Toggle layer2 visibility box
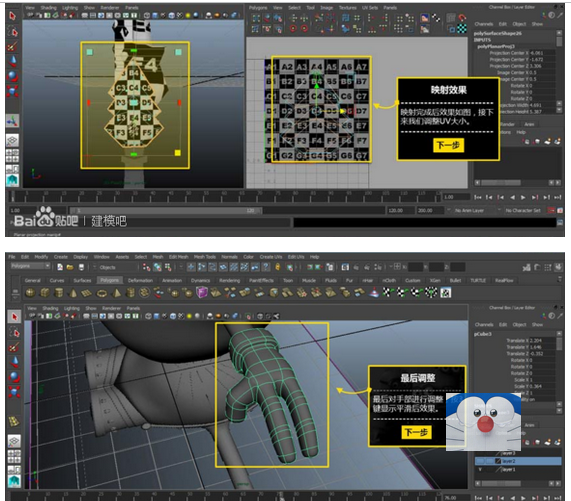 (481, 461)
